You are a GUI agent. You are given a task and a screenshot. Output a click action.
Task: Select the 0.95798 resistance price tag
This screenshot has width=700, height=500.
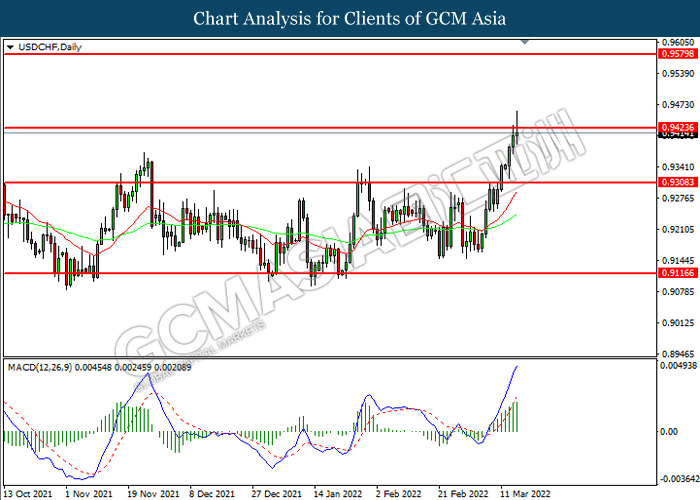(x=678, y=54)
